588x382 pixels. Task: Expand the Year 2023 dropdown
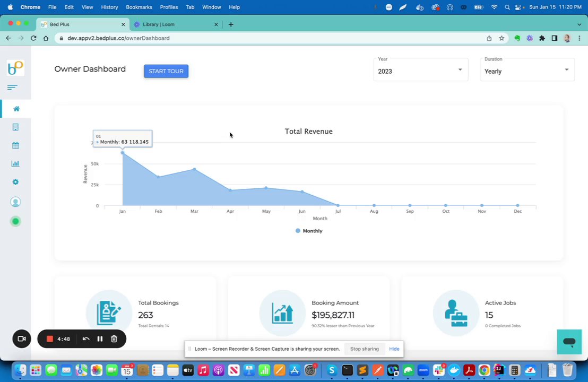420,70
